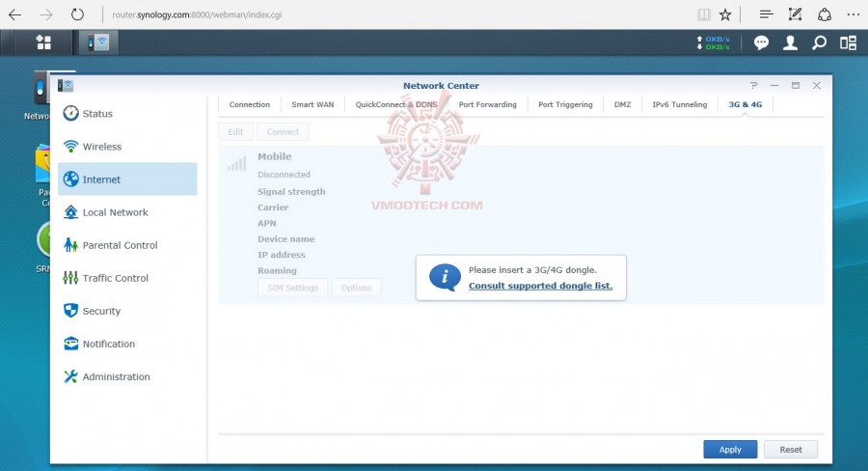Click the Wireless wifi icon

(70, 147)
